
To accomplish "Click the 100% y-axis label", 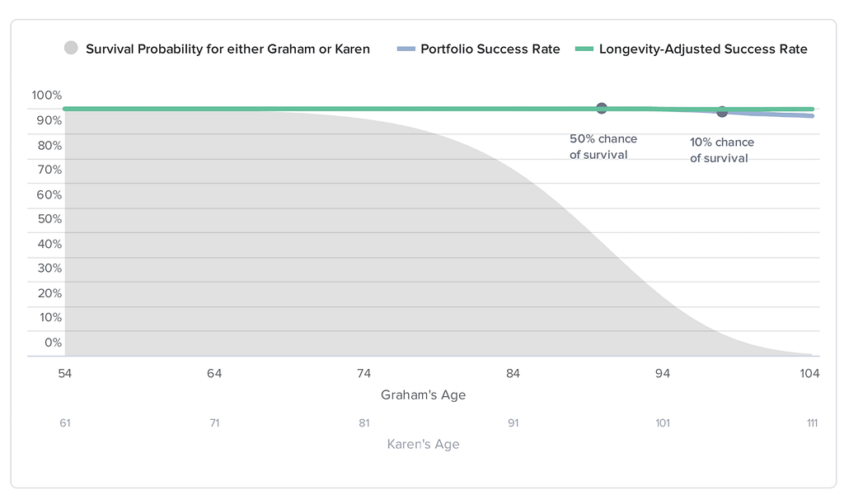I will (x=47, y=96).
